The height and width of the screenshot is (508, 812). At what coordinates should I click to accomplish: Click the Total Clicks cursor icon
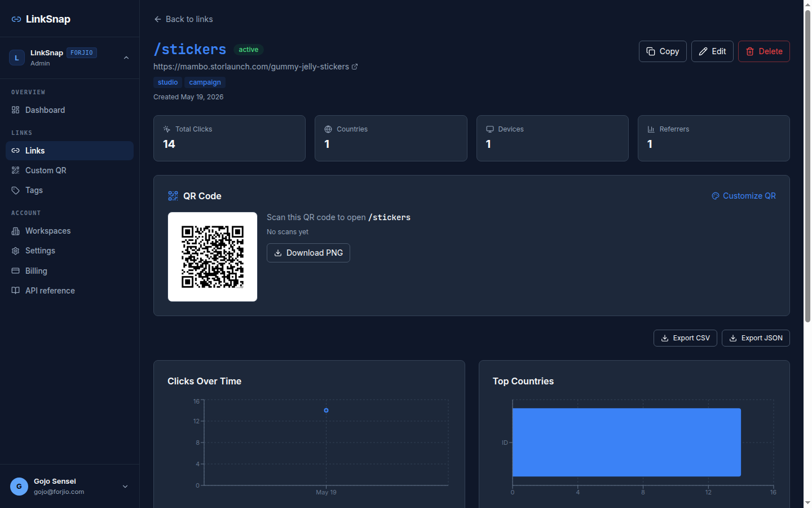(x=167, y=129)
